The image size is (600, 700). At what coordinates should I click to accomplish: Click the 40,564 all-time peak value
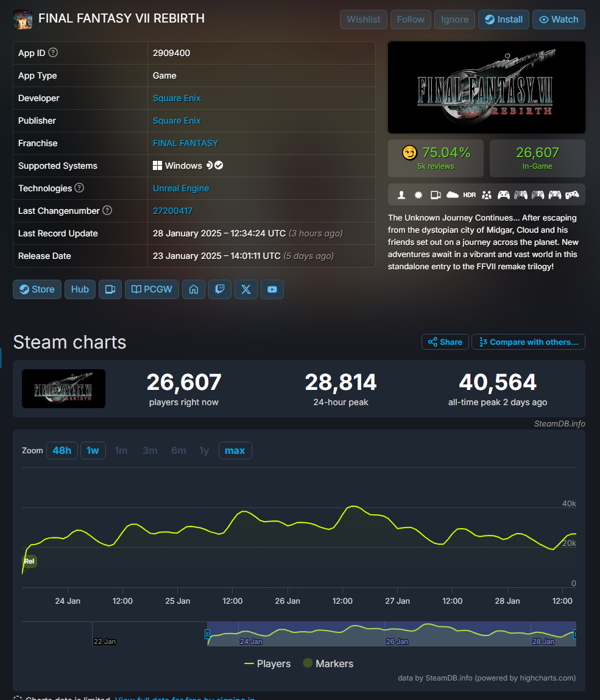point(498,382)
